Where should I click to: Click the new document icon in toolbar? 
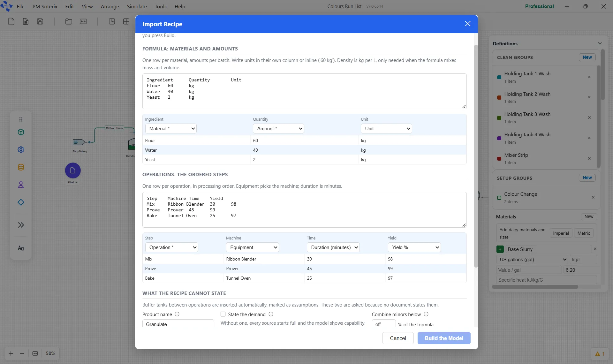point(11,21)
